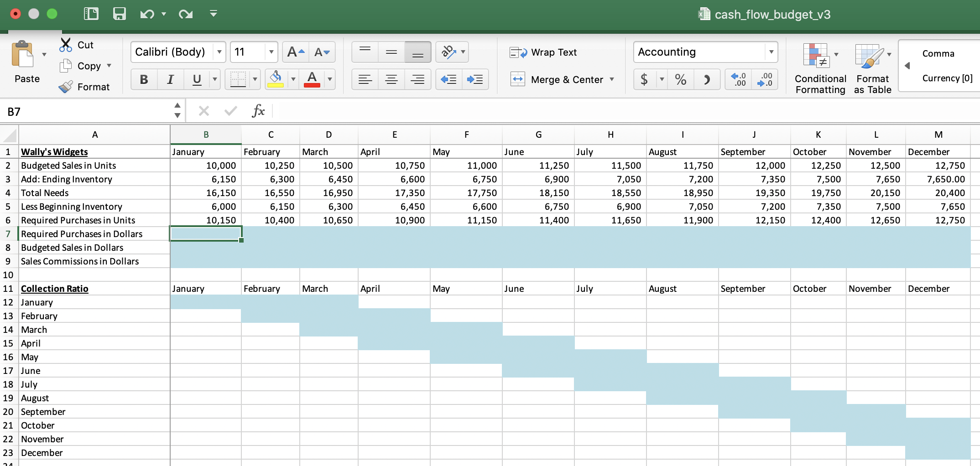This screenshot has width=980, height=466.
Task: Open the fill color dropdown arrow
Action: (x=292, y=79)
